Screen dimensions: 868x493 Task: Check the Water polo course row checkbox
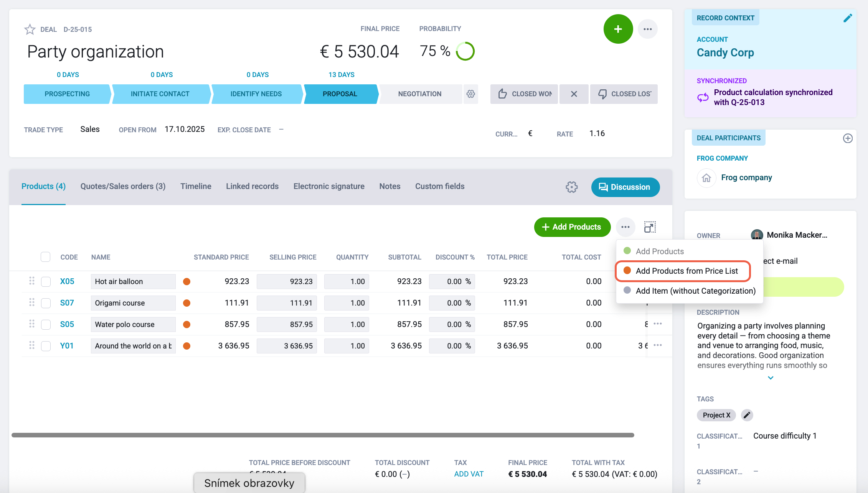tap(46, 325)
